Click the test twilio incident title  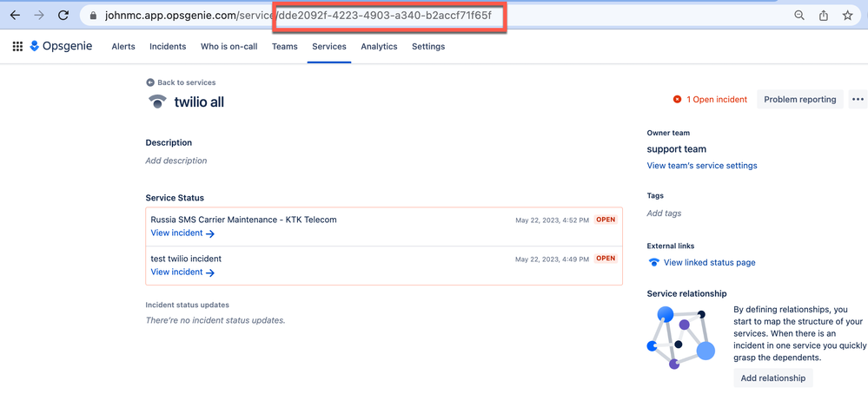tap(186, 258)
